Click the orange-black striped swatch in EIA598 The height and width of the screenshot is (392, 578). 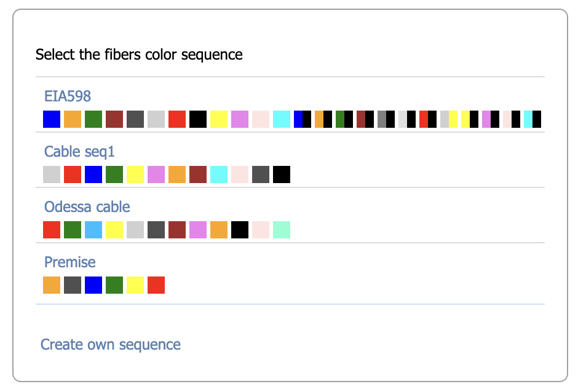coord(323,119)
